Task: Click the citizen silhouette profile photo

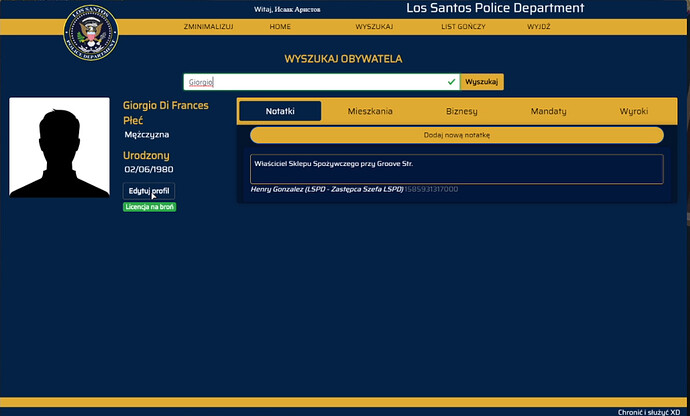Action: click(59, 147)
